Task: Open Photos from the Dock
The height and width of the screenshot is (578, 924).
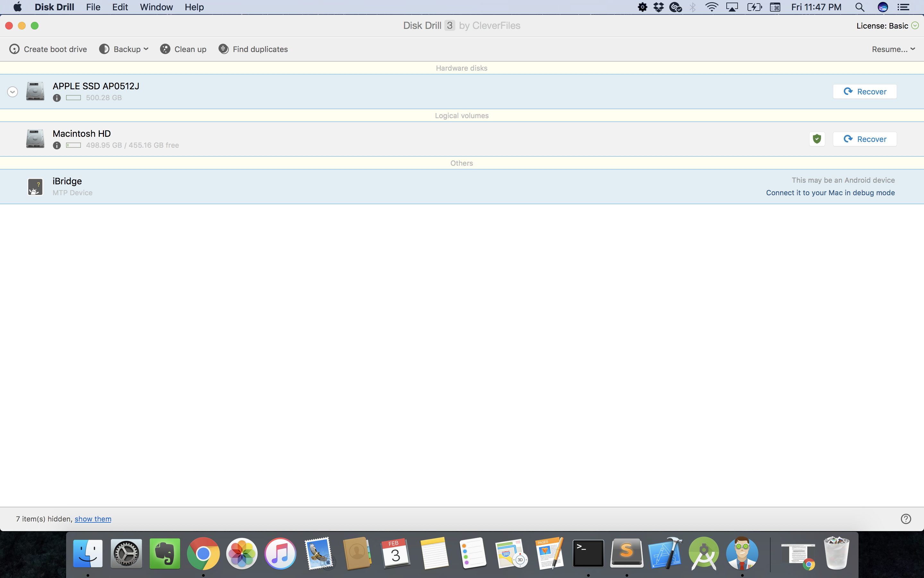Action: click(x=242, y=553)
